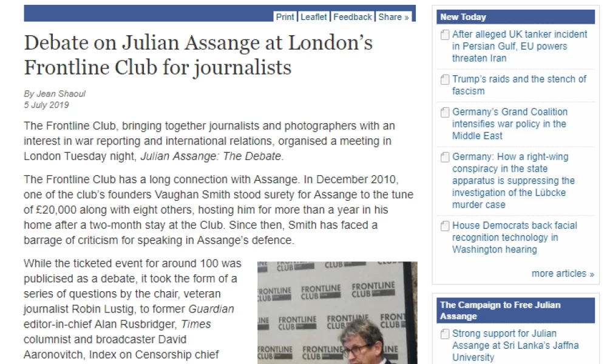The width and height of the screenshot is (607, 364).
Task: Click document icon beside House Democrats article
Action: pyautogui.click(x=445, y=226)
